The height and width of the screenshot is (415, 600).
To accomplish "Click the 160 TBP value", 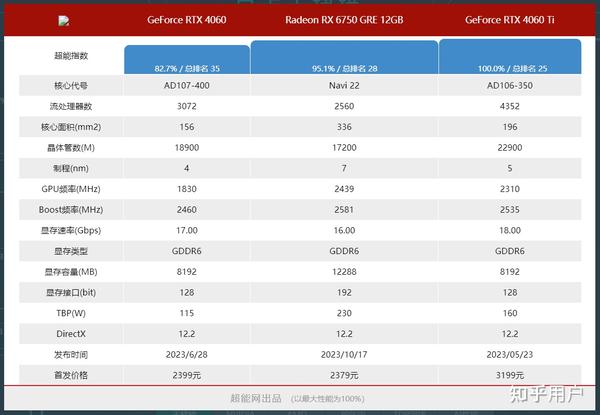I will pyautogui.click(x=510, y=313).
